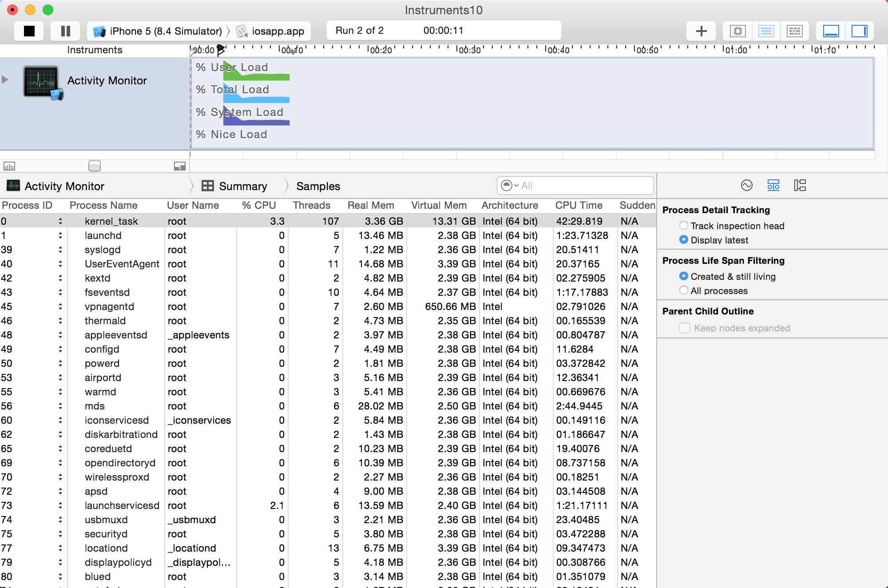Pause the current recording

coord(65,31)
